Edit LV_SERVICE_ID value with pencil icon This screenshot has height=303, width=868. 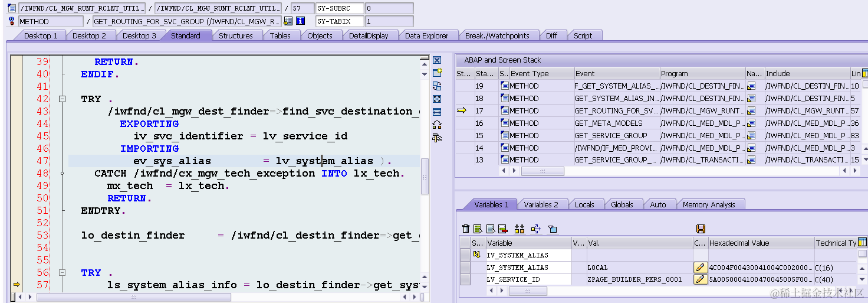[701, 279]
